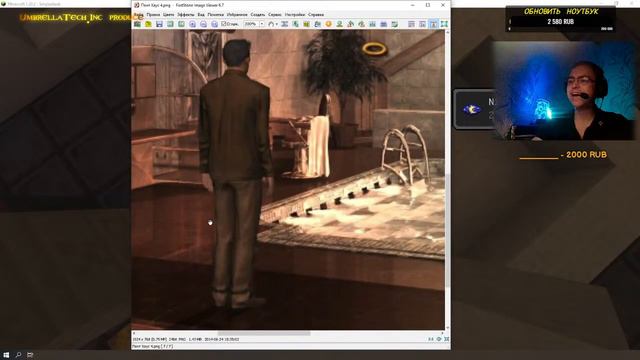Click the orange circle toolbar icon

point(329,24)
